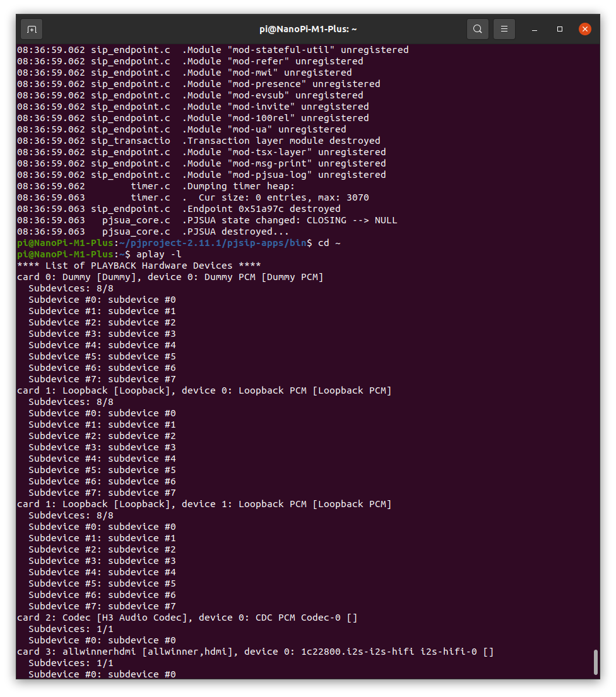This screenshot has width=616, height=697.
Task: Open a new terminal tab
Action: point(32,29)
